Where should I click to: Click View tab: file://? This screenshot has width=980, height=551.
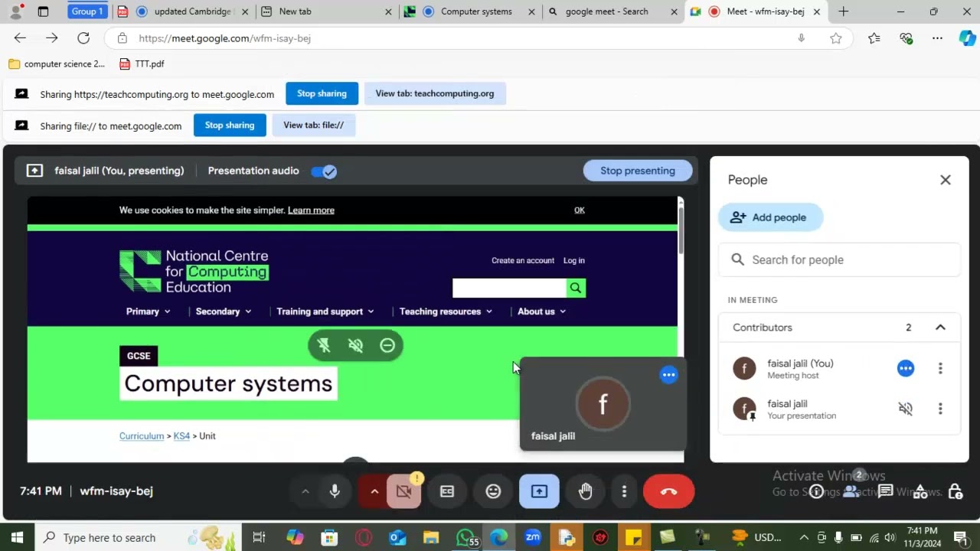[x=313, y=126]
